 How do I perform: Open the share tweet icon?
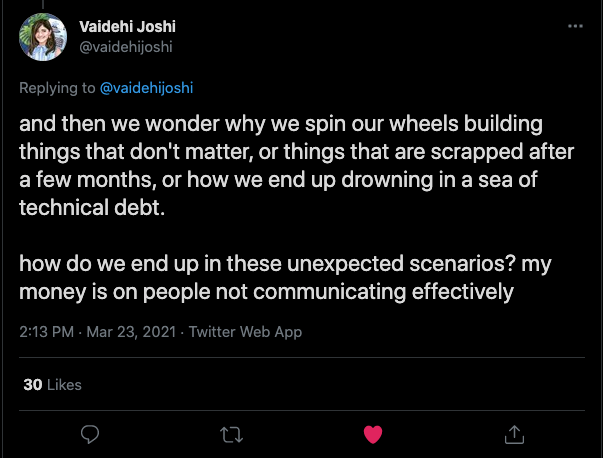tap(514, 434)
